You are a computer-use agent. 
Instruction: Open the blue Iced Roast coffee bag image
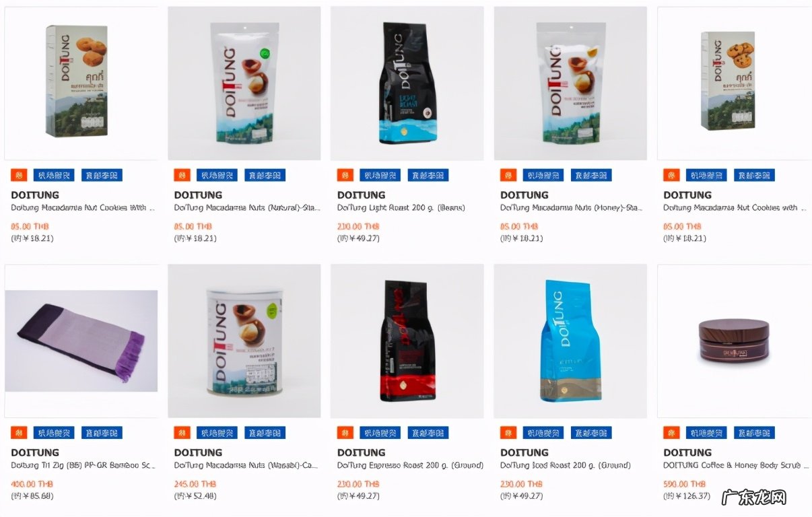pyautogui.click(x=570, y=341)
